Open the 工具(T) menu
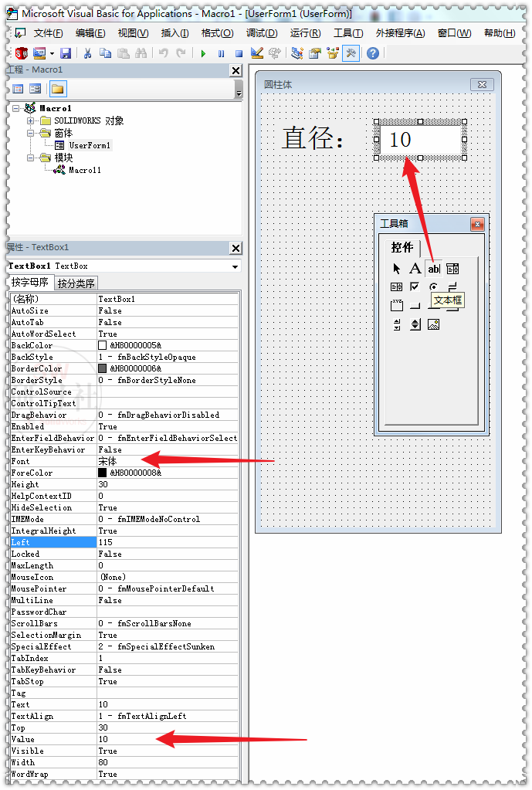Image resolution: width=532 pixels, height=790 pixels. tap(348, 33)
